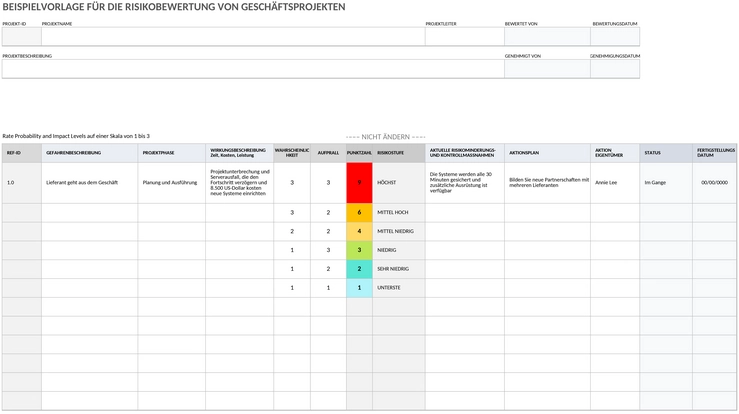Select the PUNKTZAHL column header

coord(359,153)
